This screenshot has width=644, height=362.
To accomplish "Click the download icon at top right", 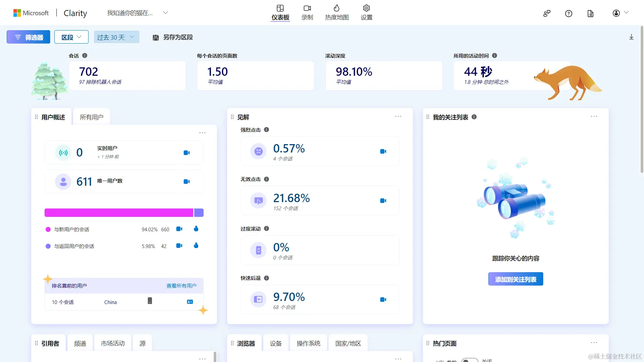I will tap(631, 37).
